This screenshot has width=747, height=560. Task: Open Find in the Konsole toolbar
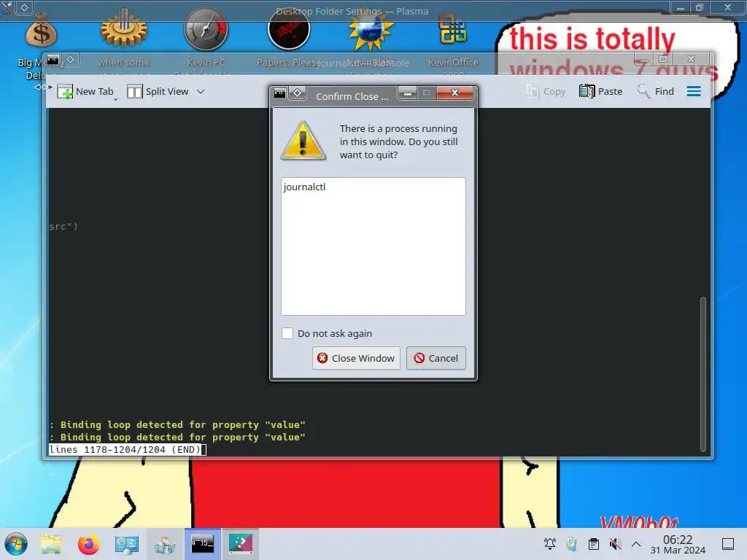point(656,91)
